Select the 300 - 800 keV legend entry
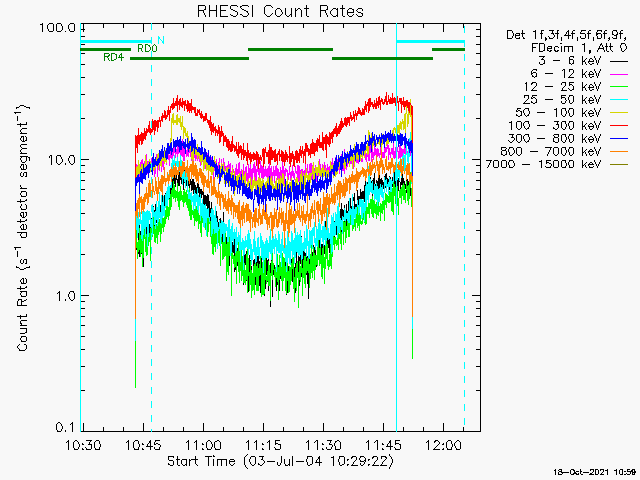Screen dimensions: 640x480 click(x=569, y=138)
